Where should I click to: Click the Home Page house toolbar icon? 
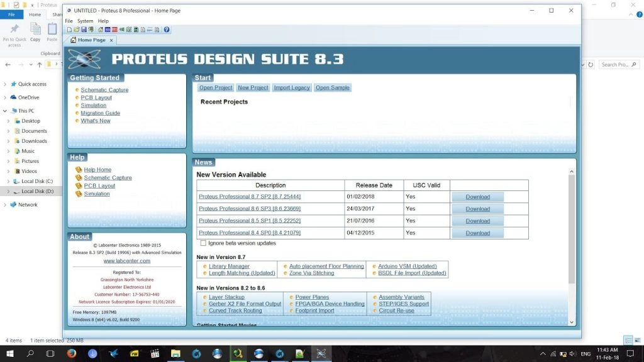(101, 30)
